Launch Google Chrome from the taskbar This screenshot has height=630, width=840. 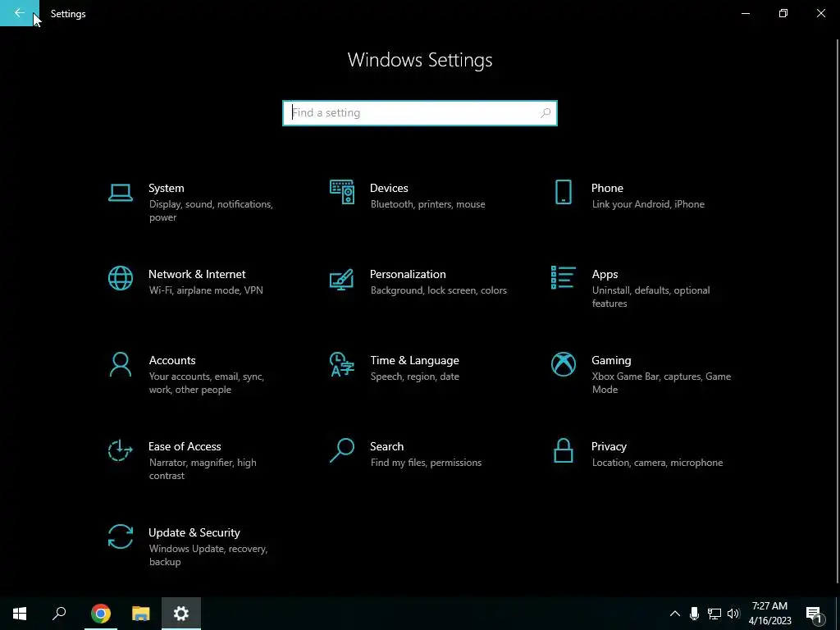click(101, 614)
